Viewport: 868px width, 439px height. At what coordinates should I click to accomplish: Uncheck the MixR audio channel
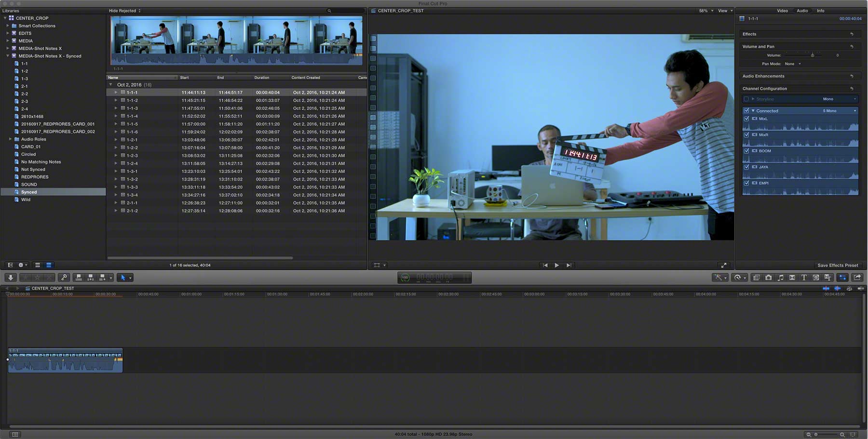(746, 135)
